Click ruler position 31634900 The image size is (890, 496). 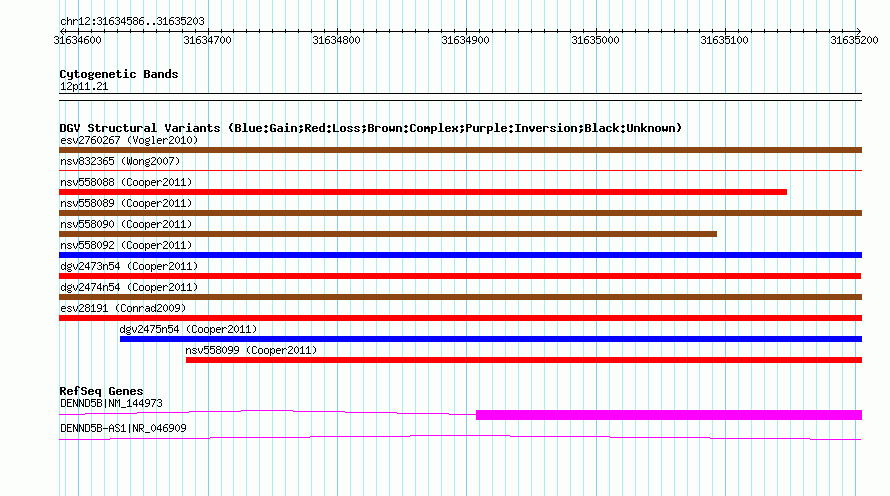click(465, 40)
